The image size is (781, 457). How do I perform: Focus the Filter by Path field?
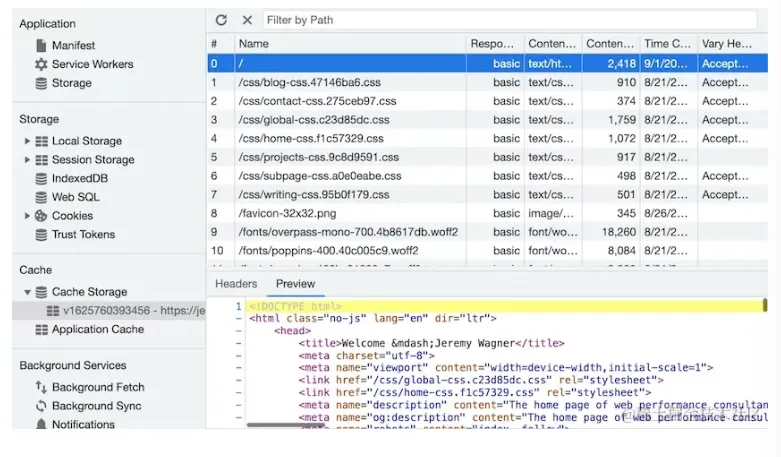click(510, 20)
